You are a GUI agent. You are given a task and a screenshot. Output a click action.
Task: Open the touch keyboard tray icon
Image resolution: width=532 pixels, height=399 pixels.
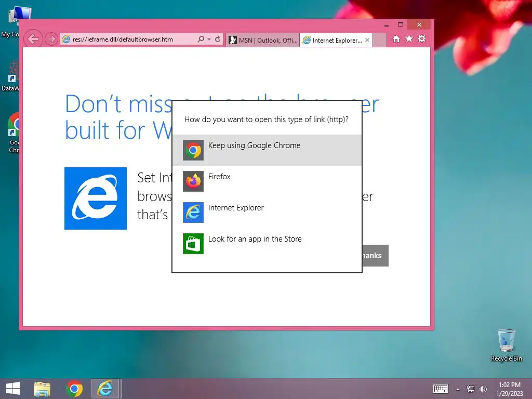coord(441,389)
